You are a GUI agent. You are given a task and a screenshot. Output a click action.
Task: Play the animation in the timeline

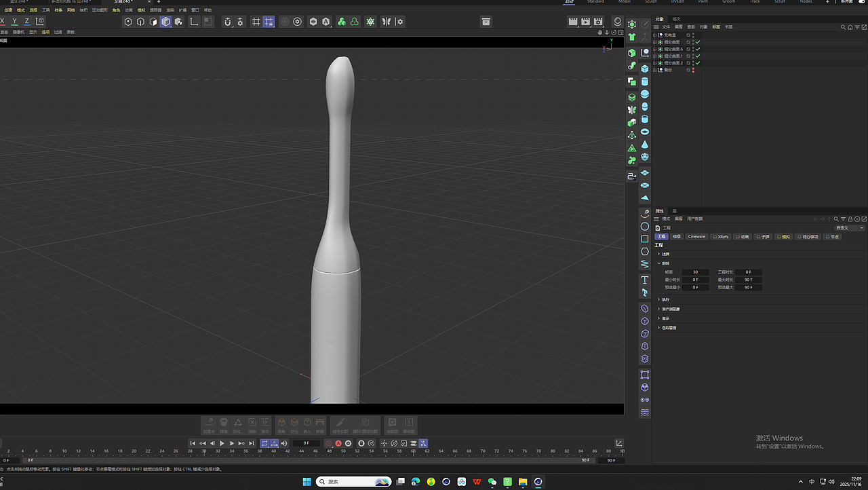tap(222, 443)
